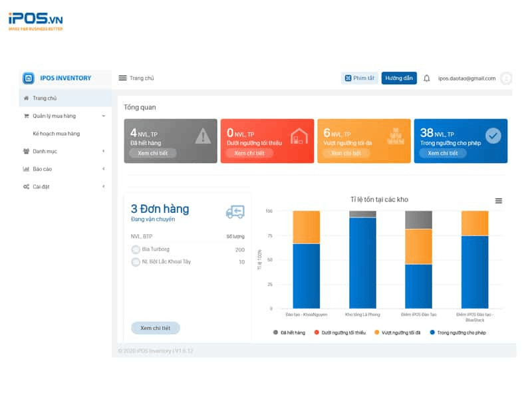The height and width of the screenshot is (399, 532).
Task: Click the delivery truck icon
Action: click(x=235, y=211)
